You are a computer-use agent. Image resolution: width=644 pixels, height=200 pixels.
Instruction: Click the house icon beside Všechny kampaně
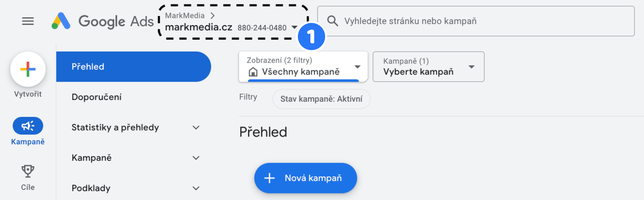click(x=253, y=72)
